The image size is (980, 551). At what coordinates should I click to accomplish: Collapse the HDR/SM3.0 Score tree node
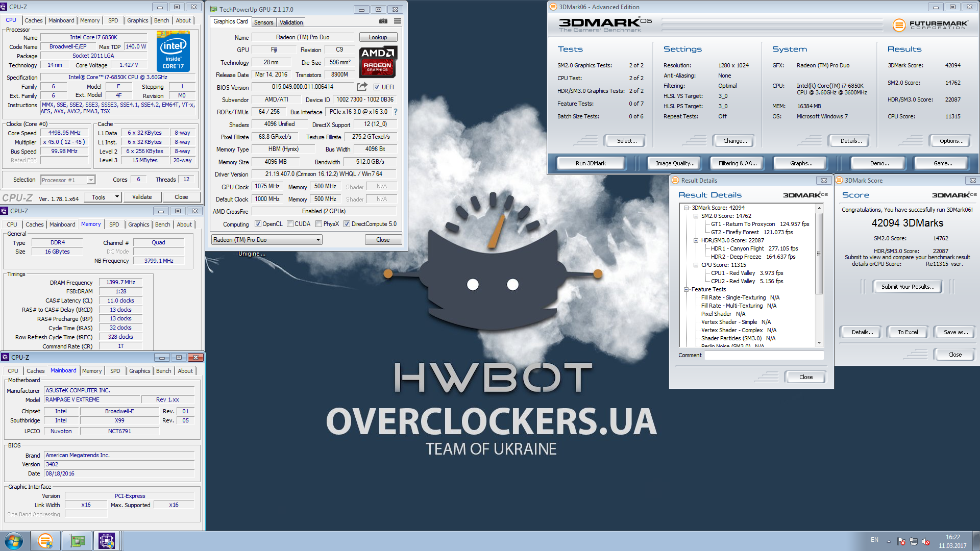696,240
